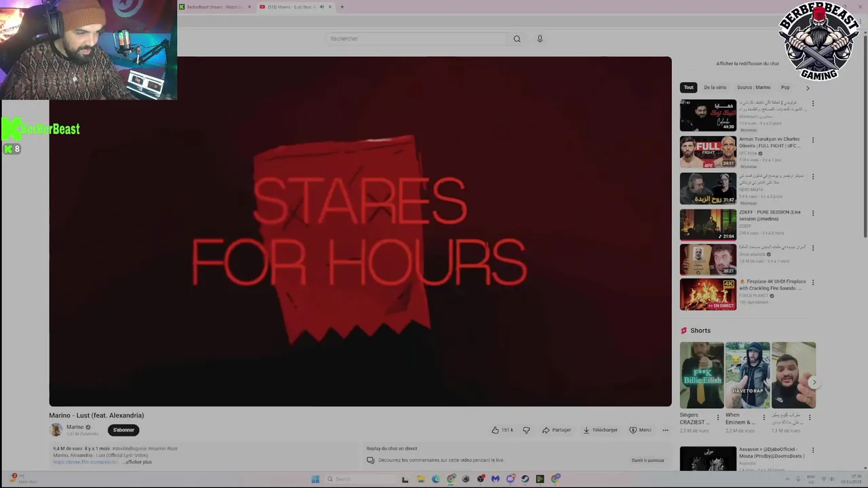Viewport: 868px width, 488px height.
Task: Open the Omar aburobb video thumbnail
Action: pyautogui.click(x=708, y=260)
